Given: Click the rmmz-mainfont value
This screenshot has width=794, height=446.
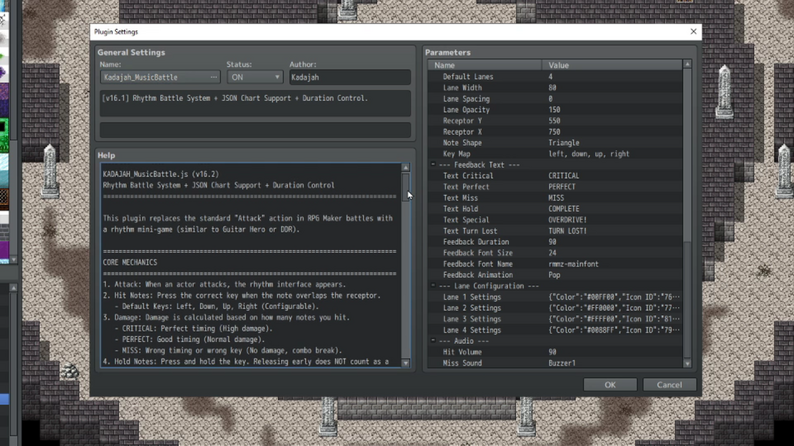Looking at the screenshot, I should [x=573, y=264].
